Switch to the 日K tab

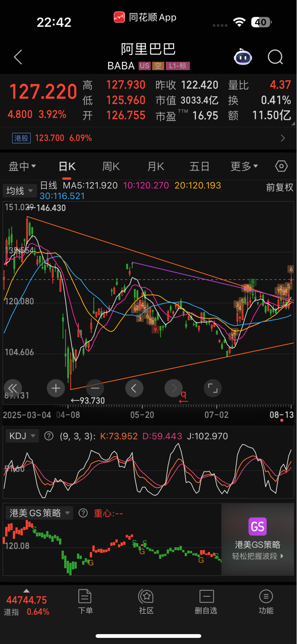click(x=67, y=166)
